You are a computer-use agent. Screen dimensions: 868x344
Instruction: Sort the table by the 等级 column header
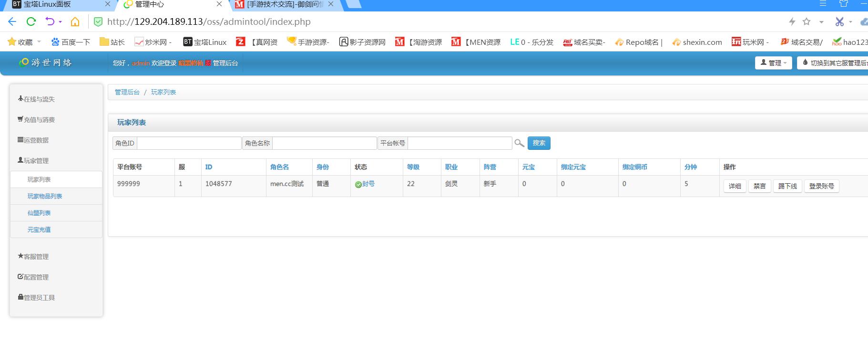click(x=413, y=167)
